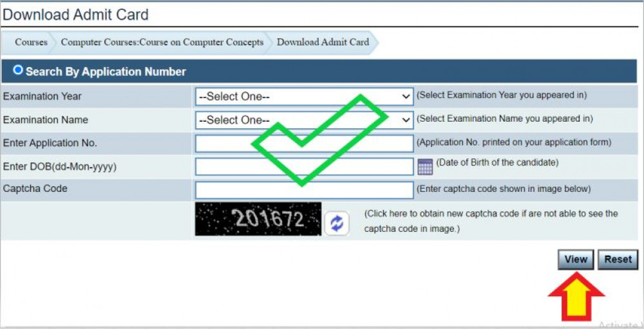Focus the date of birth input field
Screen dimensions: 644x329
click(304, 167)
